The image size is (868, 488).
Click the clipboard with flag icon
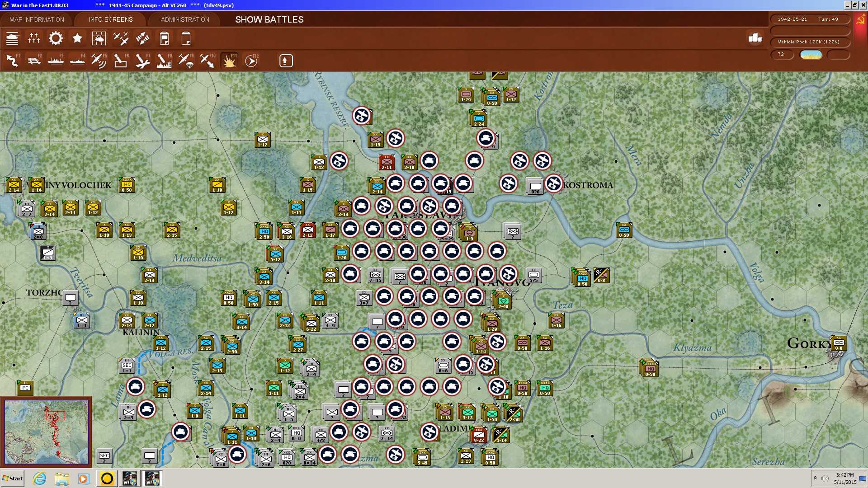(x=164, y=38)
